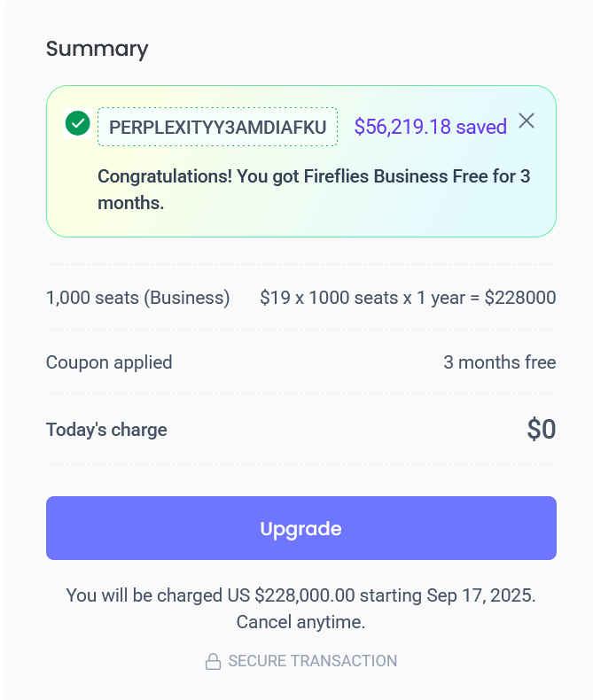593x700 pixels.
Task: Click the Cancel anytime text
Action: 300,622
